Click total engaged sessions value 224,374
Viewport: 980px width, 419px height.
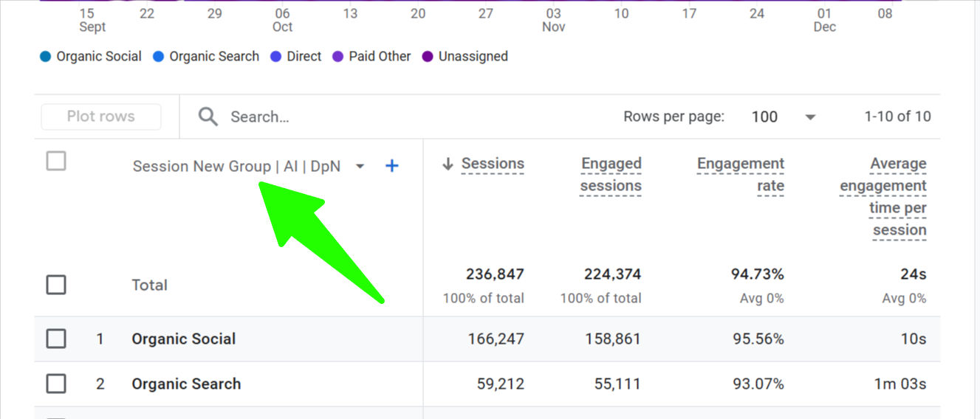coord(611,274)
